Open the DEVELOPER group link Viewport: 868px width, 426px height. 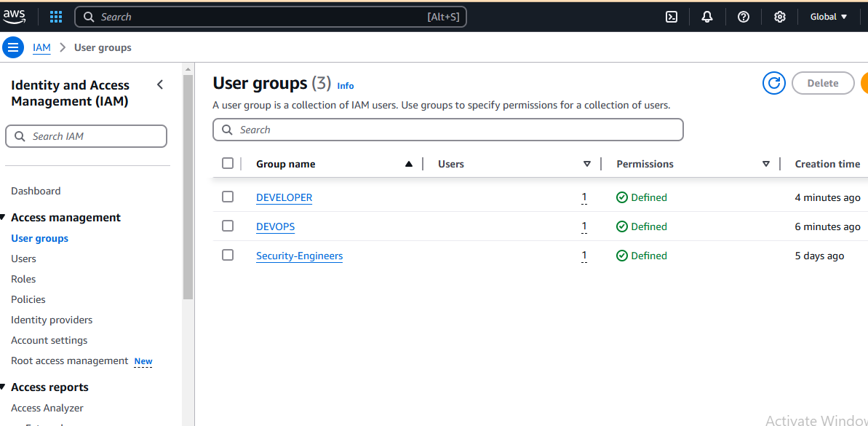point(284,197)
